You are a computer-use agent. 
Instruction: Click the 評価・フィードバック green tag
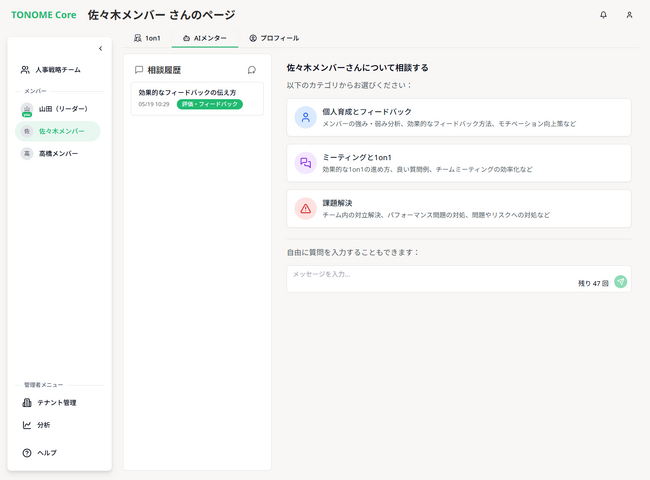(x=210, y=104)
